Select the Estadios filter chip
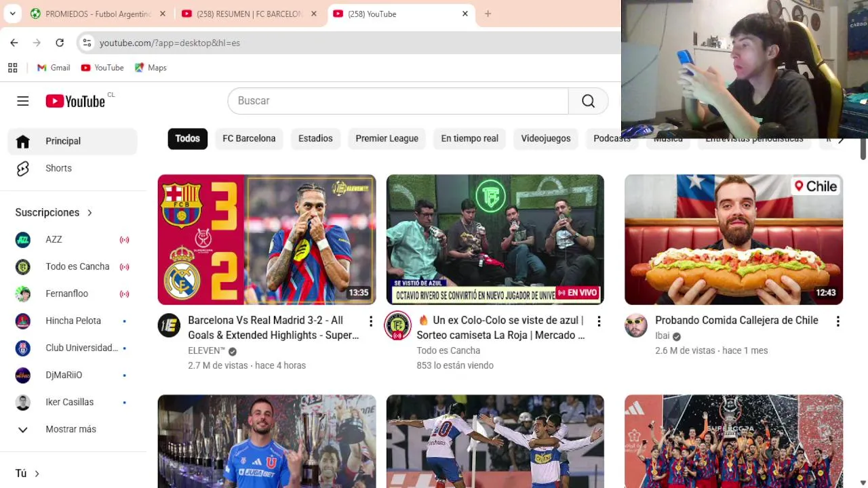 315,138
